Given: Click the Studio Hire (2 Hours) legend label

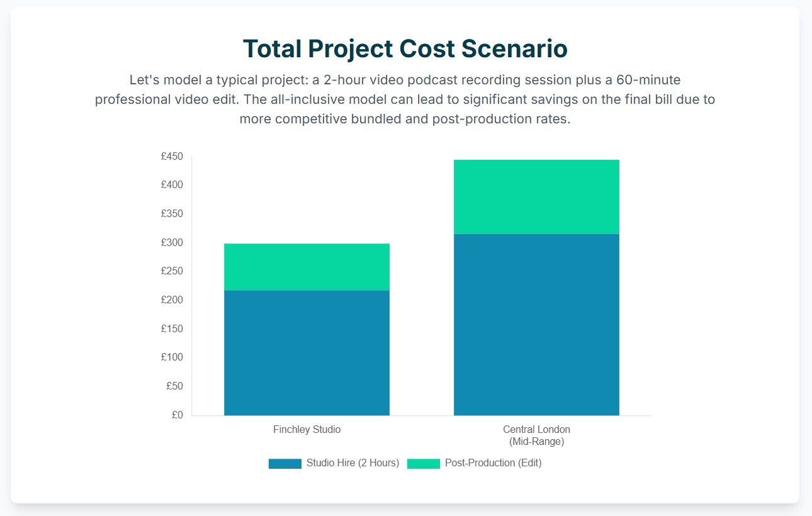Looking at the screenshot, I should tap(352, 463).
